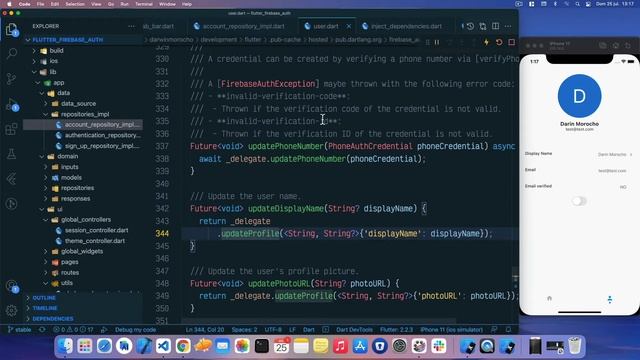Click the D avatar in simulator

point(579,96)
